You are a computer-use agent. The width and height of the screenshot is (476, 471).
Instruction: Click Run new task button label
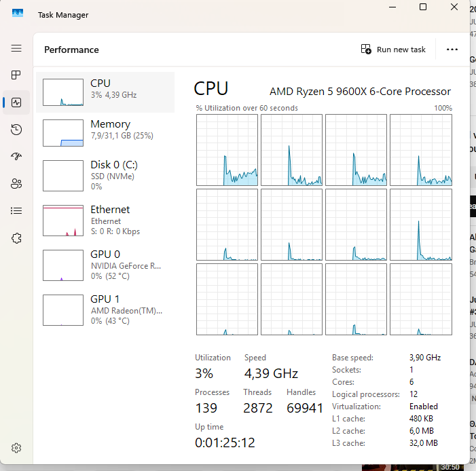click(x=401, y=50)
